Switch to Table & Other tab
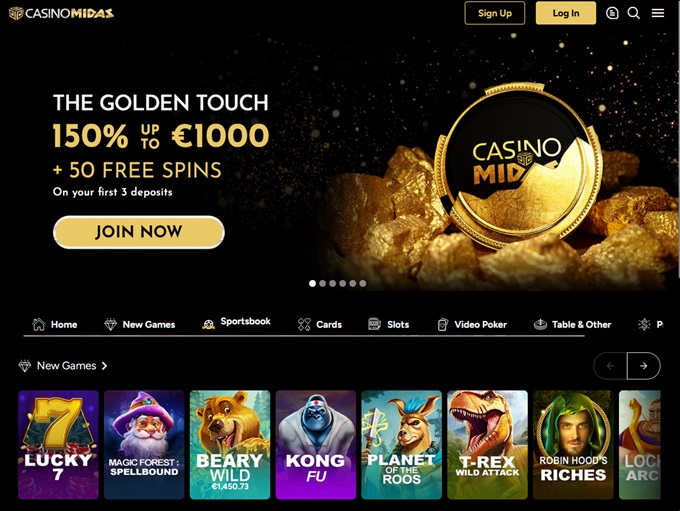 click(x=572, y=324)
